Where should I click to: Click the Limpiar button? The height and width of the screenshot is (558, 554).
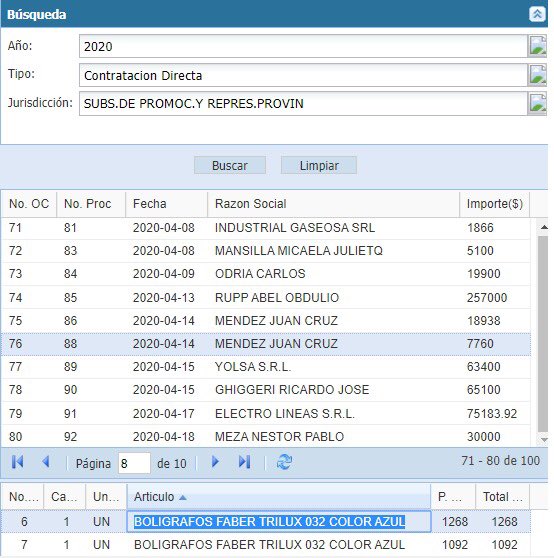(x=319, y=165)
